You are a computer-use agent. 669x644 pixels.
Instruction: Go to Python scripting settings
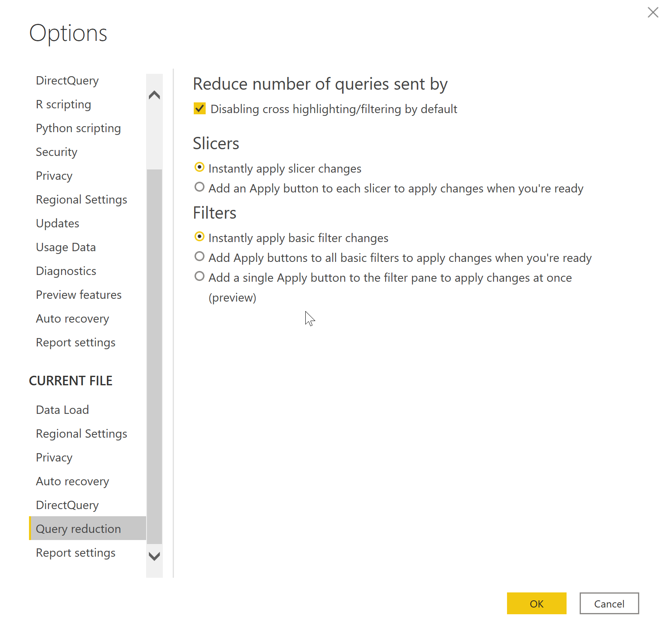point(78,128)
